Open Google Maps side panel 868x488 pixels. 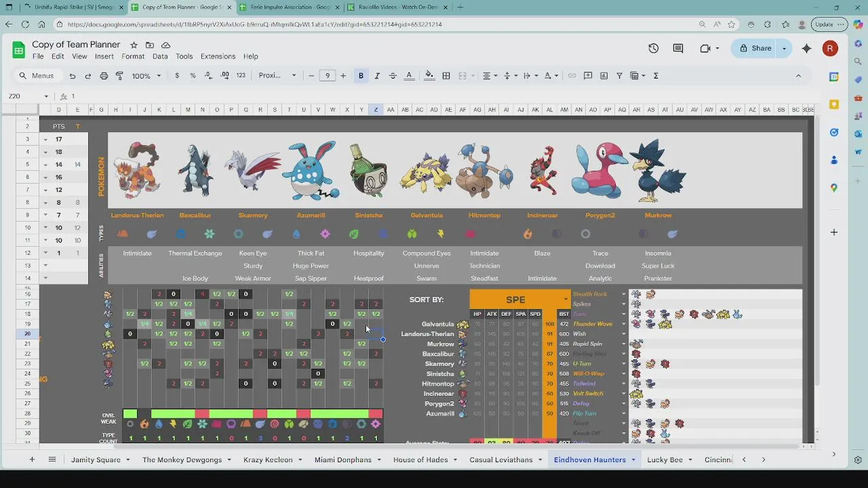[834, 188]
